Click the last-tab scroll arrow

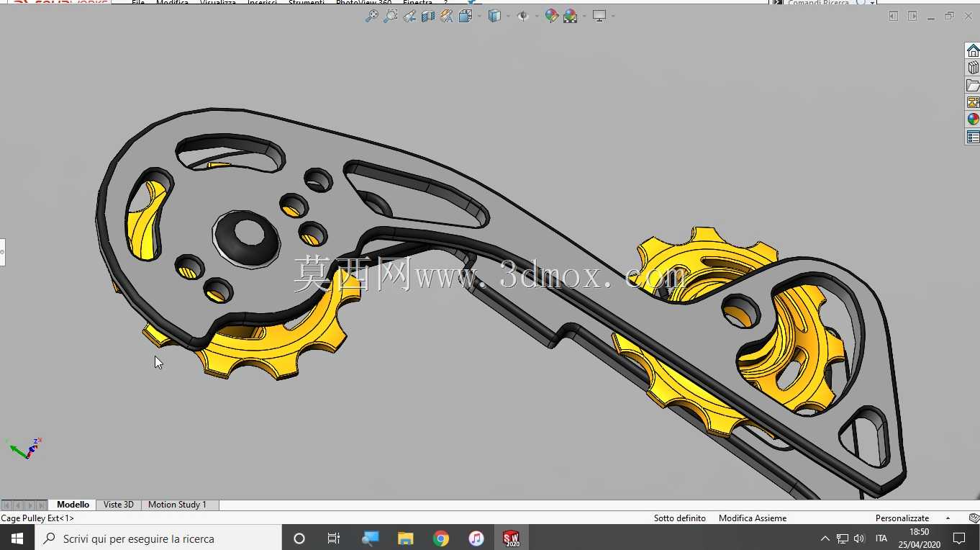pyautogui.click(x=41, y=505)
